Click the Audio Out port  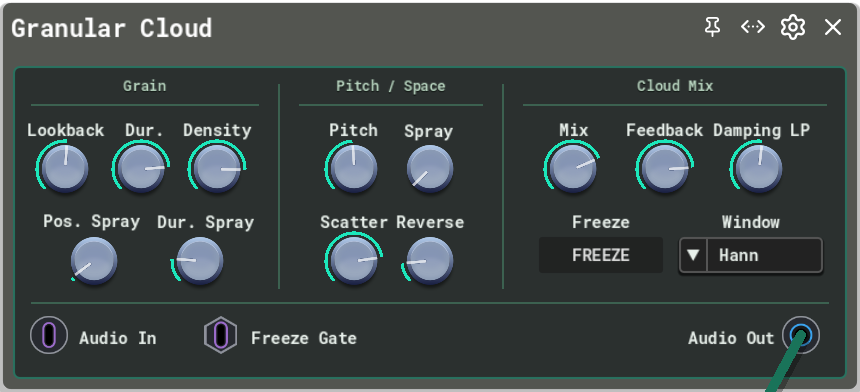tap(801, 335)
